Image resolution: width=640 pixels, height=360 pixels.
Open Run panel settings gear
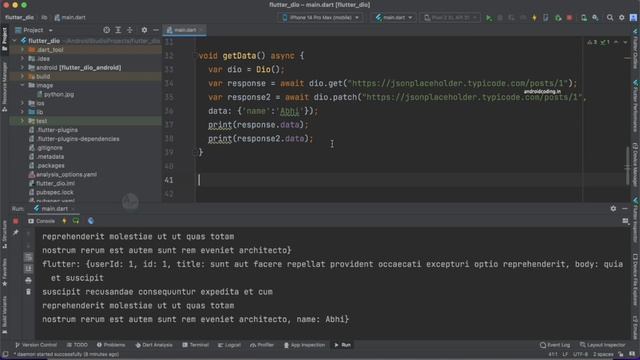point(613,209)
